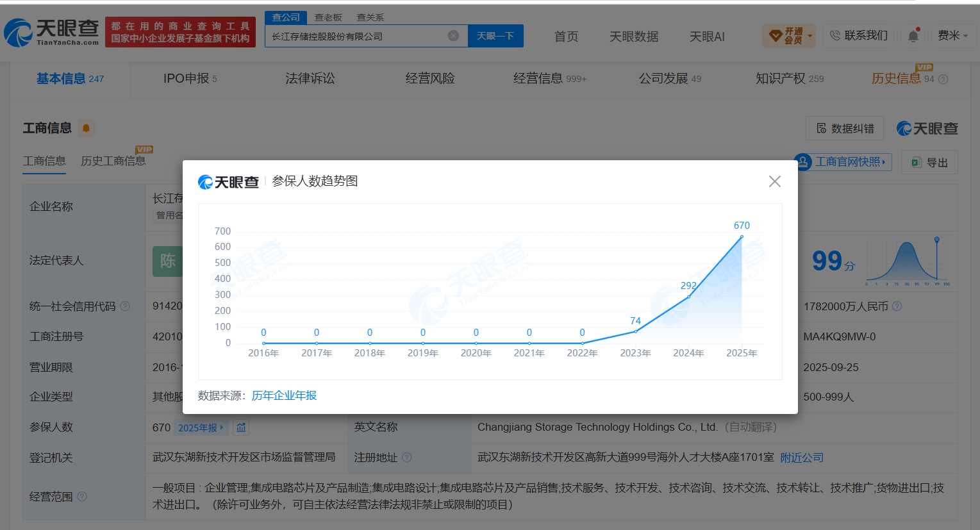Image resolution: width=980 pixels, height=530 pixels.
Task: Open the 历年企业年报 data source link
Action: (x=284, y=395)
